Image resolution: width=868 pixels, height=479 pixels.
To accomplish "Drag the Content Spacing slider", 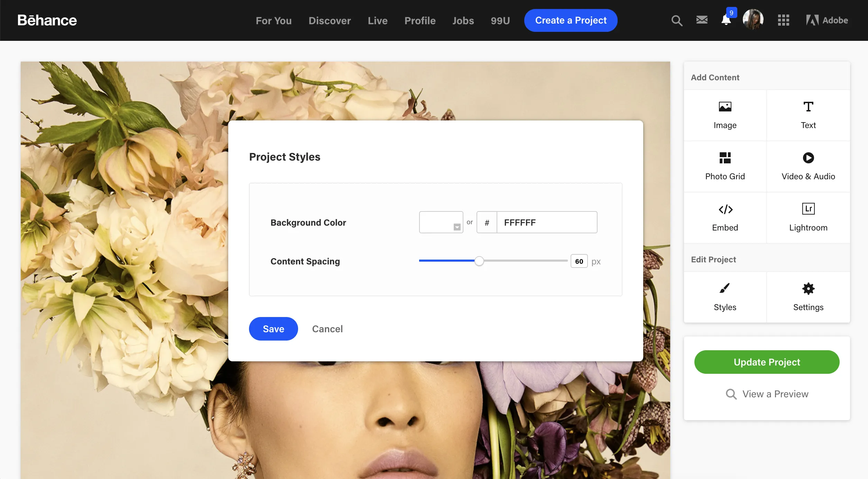I will coord(479,261).
